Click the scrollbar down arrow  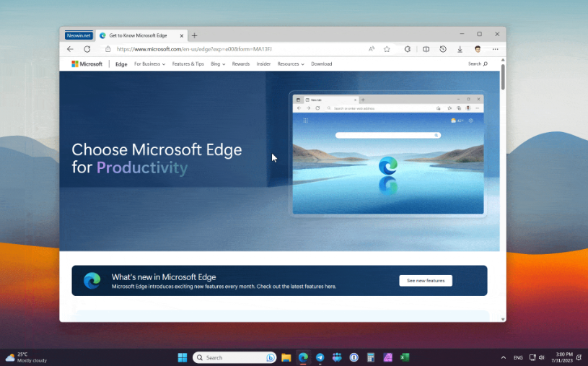click(503, 319)
